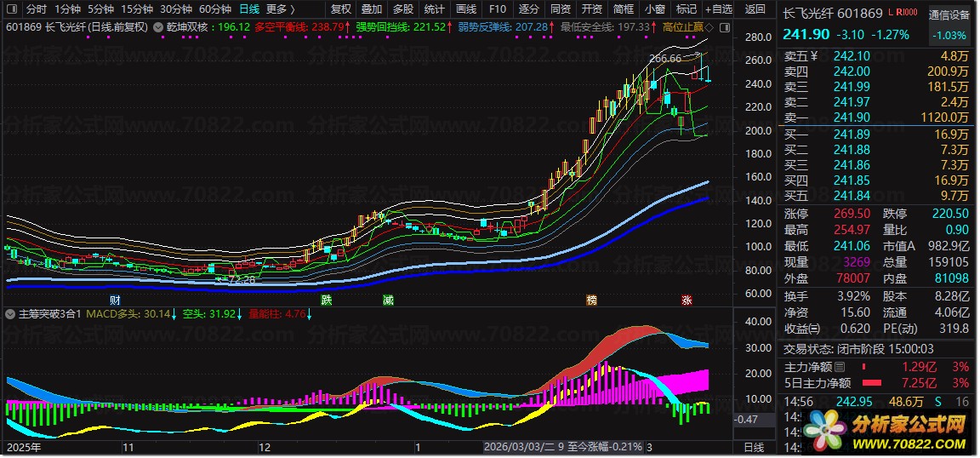Viewport: 980px width, 458px height.
Task: Click the 收益(三) quarter icon
Action: [816, 329]
